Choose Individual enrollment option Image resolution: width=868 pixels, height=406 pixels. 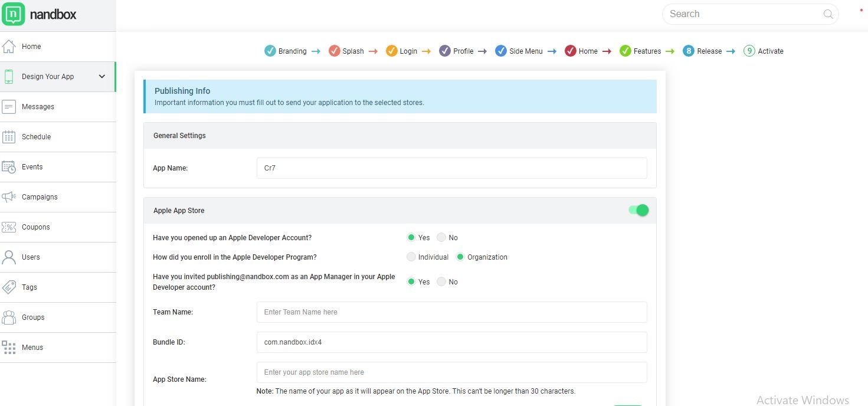(x=411, y=257)
